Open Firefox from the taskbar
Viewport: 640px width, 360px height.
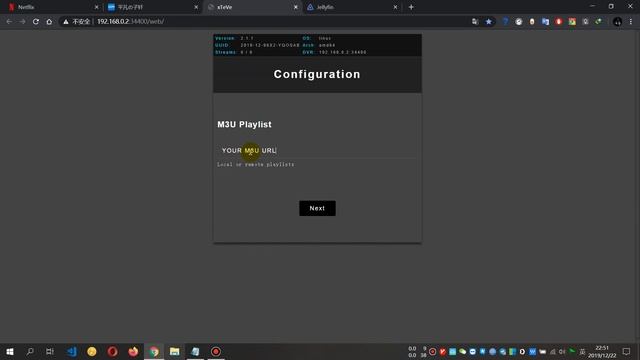coord(133,351)
